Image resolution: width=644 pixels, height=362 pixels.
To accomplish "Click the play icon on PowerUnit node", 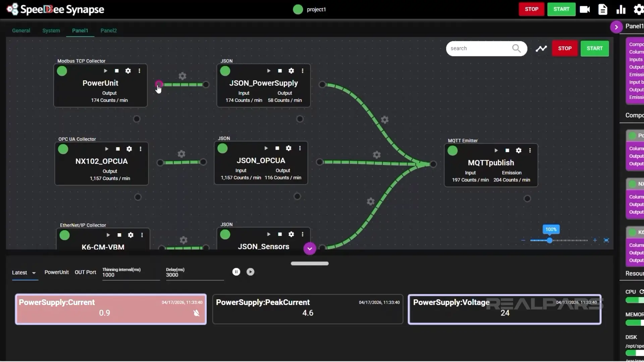I will tap(105, 71).
